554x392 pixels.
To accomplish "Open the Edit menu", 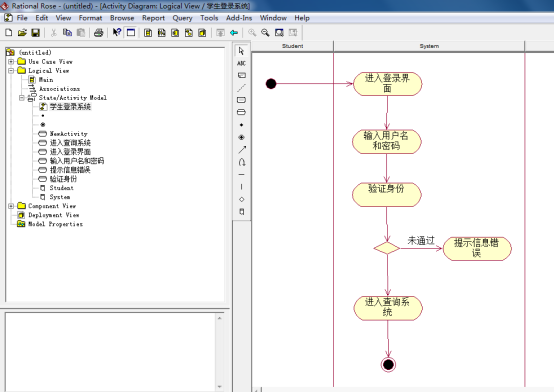I will point(42,18).
